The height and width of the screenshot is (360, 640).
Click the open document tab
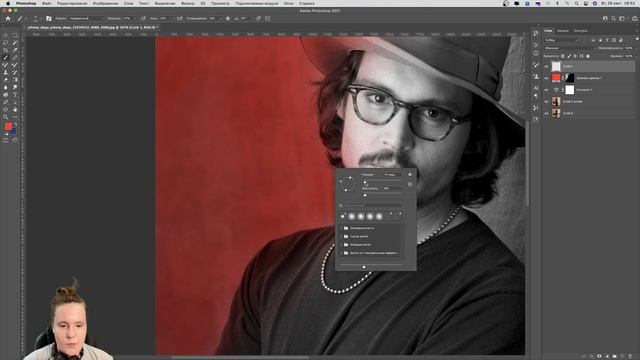point(92,27)
